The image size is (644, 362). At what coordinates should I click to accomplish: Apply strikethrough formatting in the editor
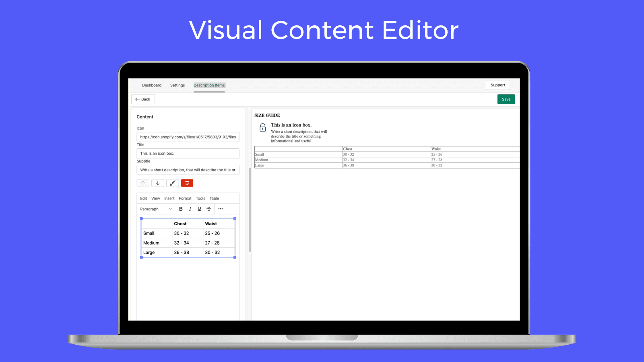click(208, 209)
